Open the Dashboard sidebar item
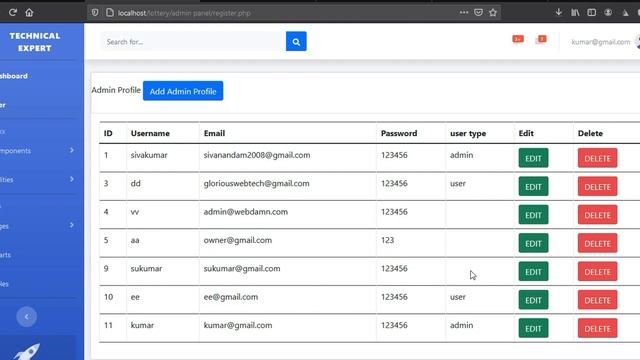 [x=14, y=76]
